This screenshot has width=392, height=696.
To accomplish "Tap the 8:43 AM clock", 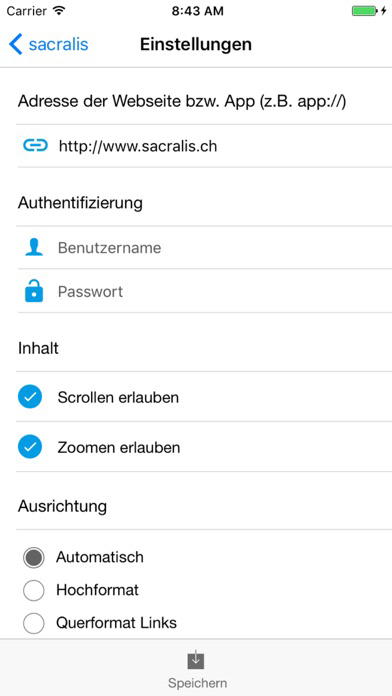I will click(198, 11).
